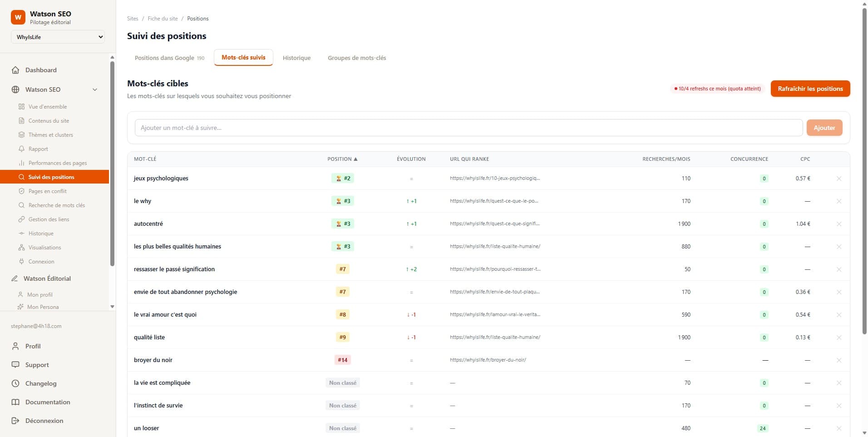Image resolution: width=868 pixels, height=437 pixels.
Task: Open the Rapport section
Action: coord(38,149)
